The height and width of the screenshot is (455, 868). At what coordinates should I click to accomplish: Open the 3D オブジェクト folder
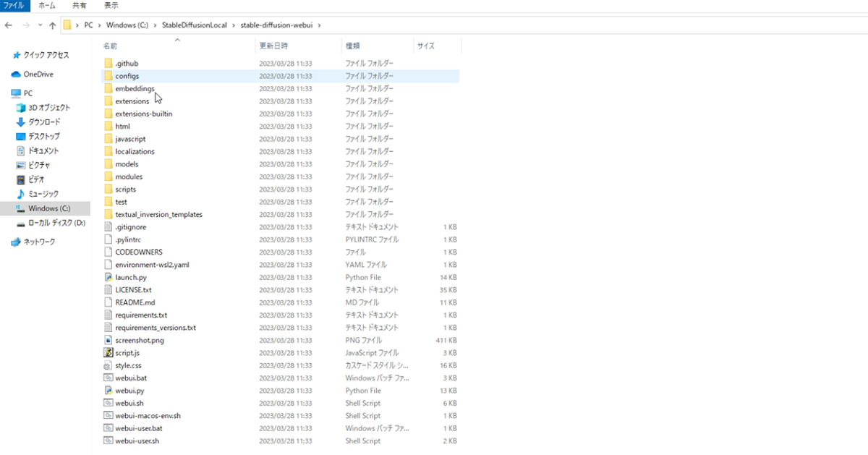[x=48, y=108]
